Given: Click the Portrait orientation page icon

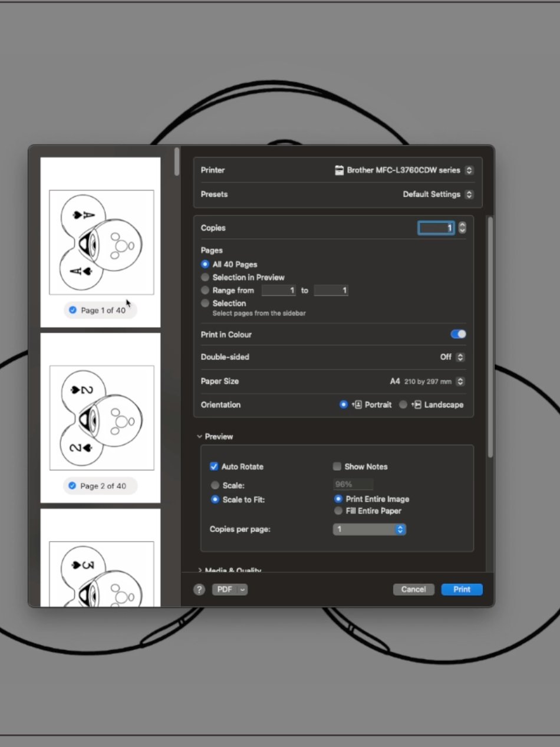Looking at the screenshot, I should 356,405.
